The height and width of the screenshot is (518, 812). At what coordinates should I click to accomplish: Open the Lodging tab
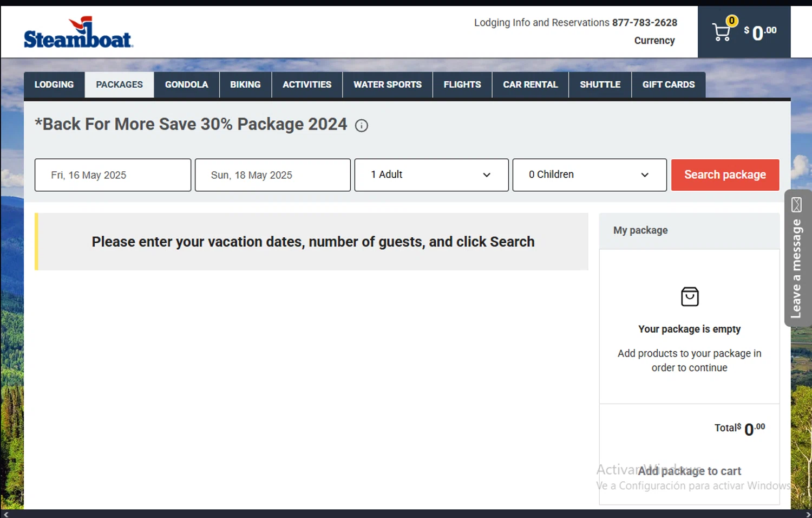point(54,85)
